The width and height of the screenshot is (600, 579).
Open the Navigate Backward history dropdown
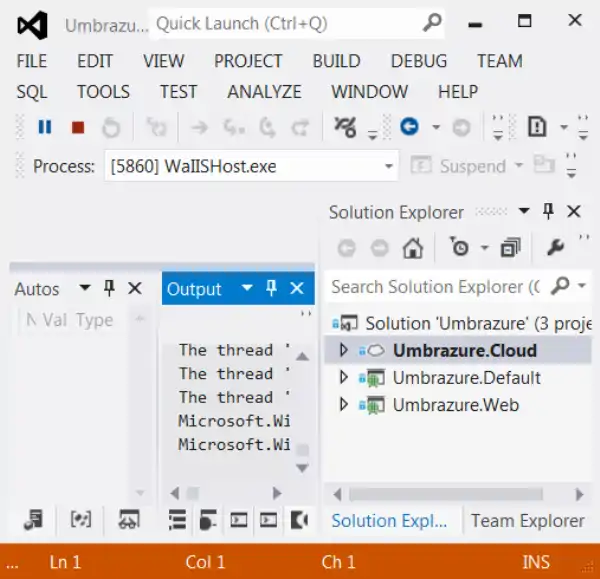[436, 127]
